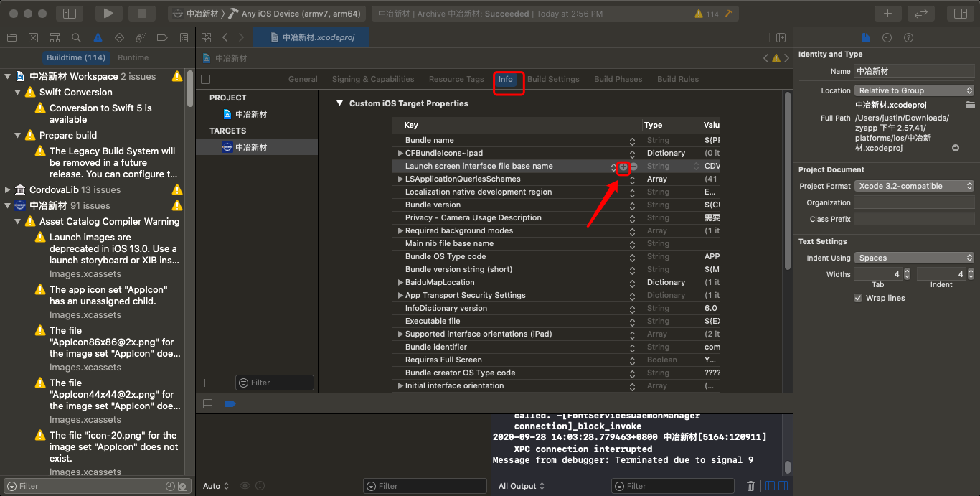The width and height of the screenshot is (980, 496).
Task: Click the Organization input field
Action: pos(914,203)
